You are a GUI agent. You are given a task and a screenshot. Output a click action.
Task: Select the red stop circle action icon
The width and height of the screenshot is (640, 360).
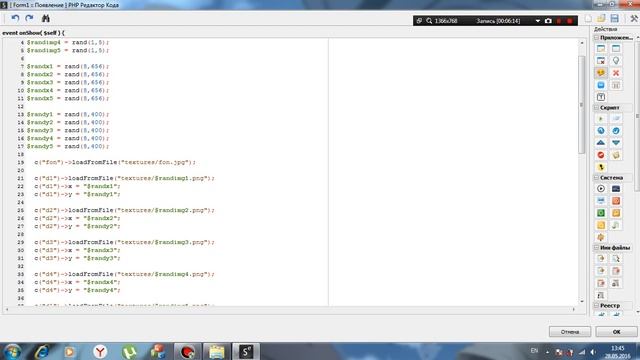coord(601,155)
